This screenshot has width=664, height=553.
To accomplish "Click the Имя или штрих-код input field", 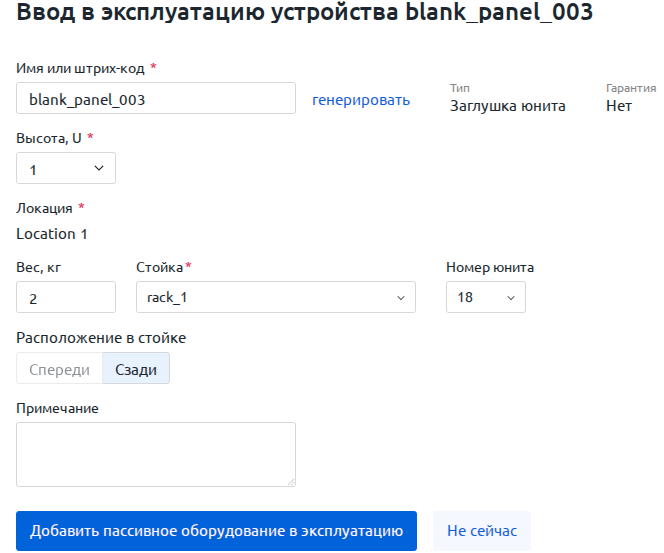I will [x=156, y=98].
